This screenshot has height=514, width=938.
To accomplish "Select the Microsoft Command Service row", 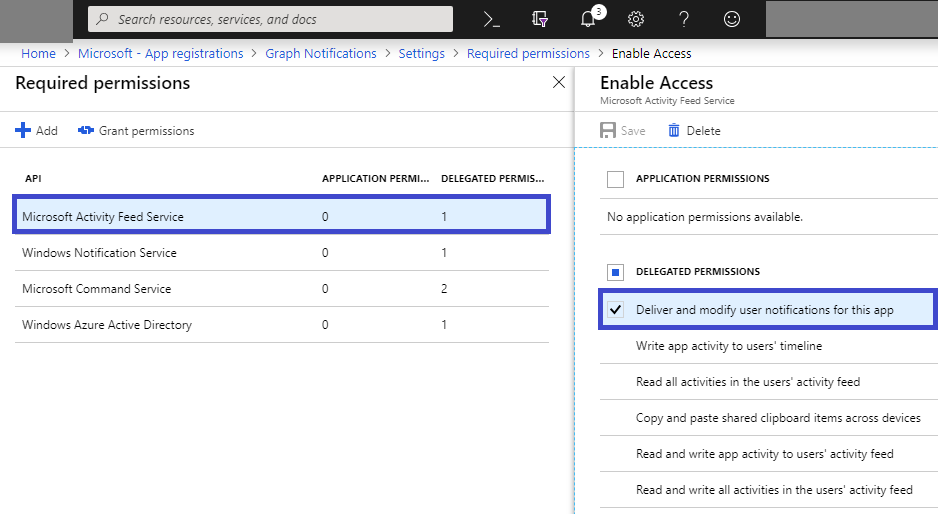I will pyautogui.click(x=97, y=289).
